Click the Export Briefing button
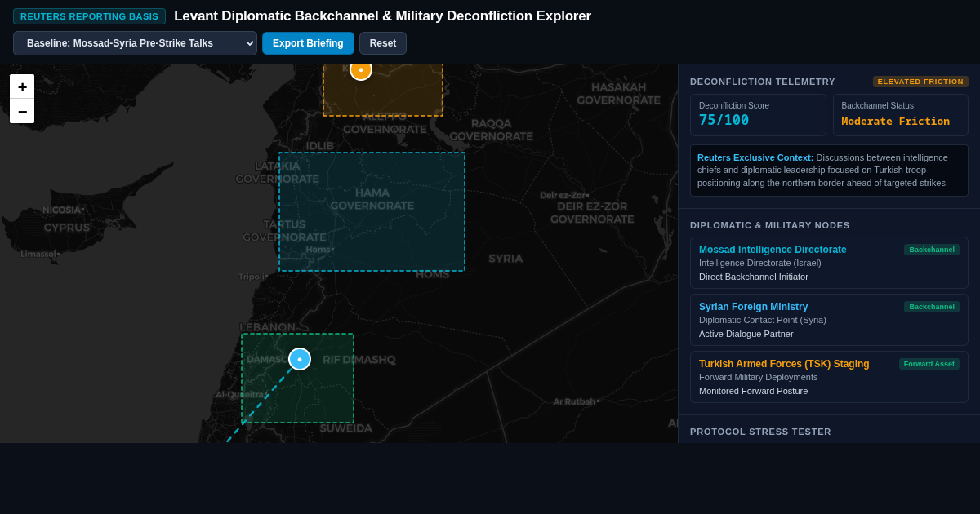 (308, 43)
